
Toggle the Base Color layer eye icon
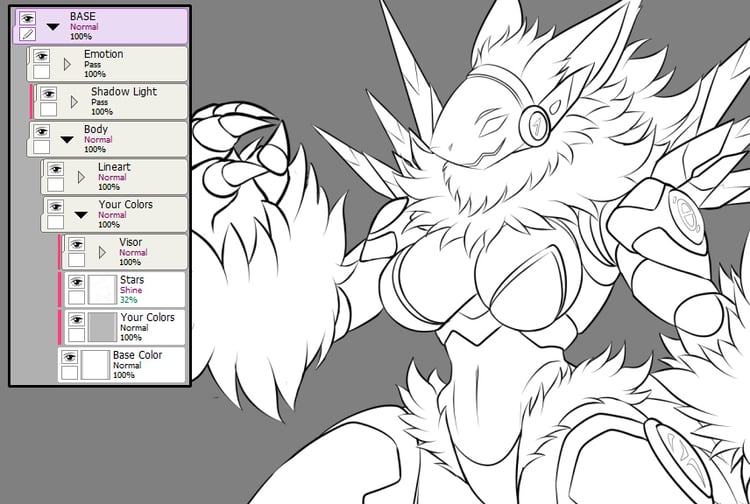coord(69,357)
